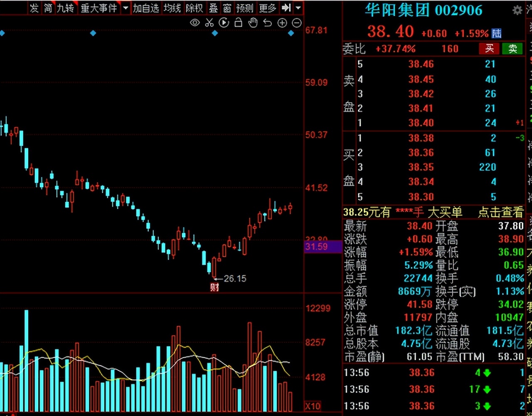Viewport: 532px width, 416px height.
Task: Open settings gear beside stock code 002906
Action: [517, 10]
